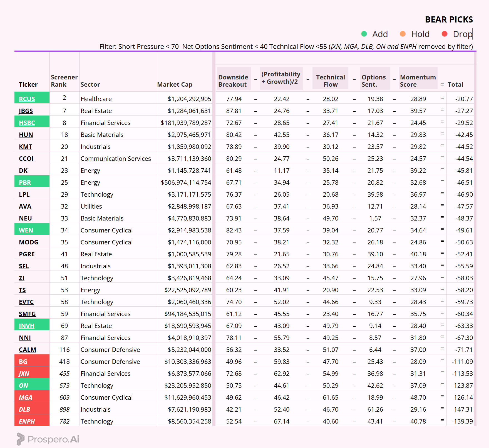Viewport: 489px width, 448px height.
Task: Open the SMFG ticker link
Action: 27,314
